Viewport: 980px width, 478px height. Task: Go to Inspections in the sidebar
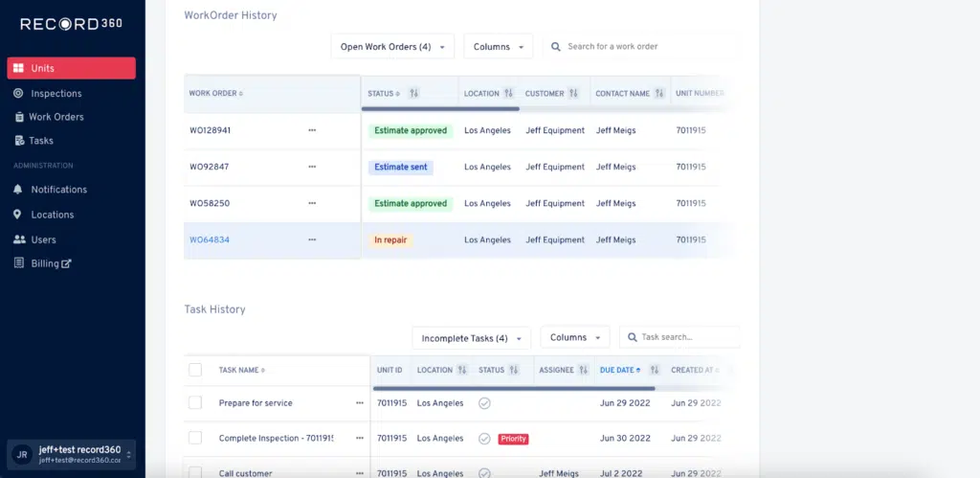click(56, 94)
